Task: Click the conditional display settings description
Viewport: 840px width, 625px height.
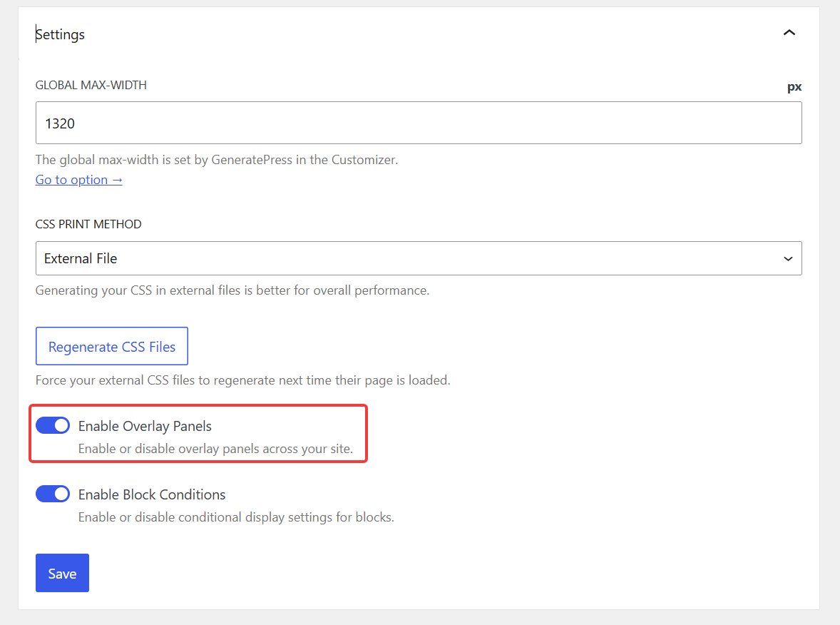Action: click(x=236, y=517)
